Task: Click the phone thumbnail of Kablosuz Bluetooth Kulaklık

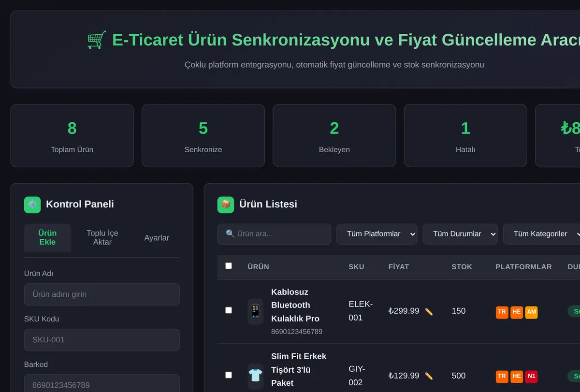Action: (x=255, y=311)
